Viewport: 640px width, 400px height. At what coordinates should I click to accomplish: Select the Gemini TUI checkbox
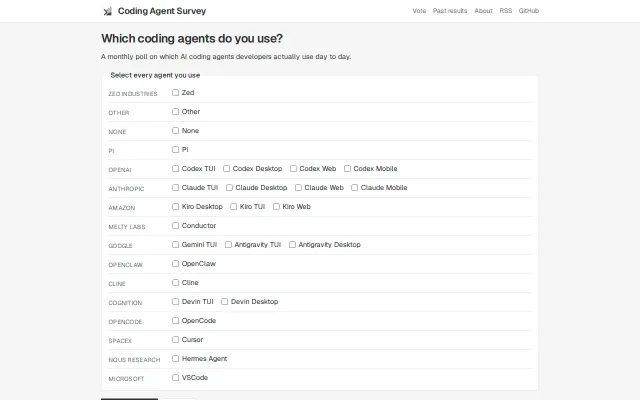click(176, 244)
